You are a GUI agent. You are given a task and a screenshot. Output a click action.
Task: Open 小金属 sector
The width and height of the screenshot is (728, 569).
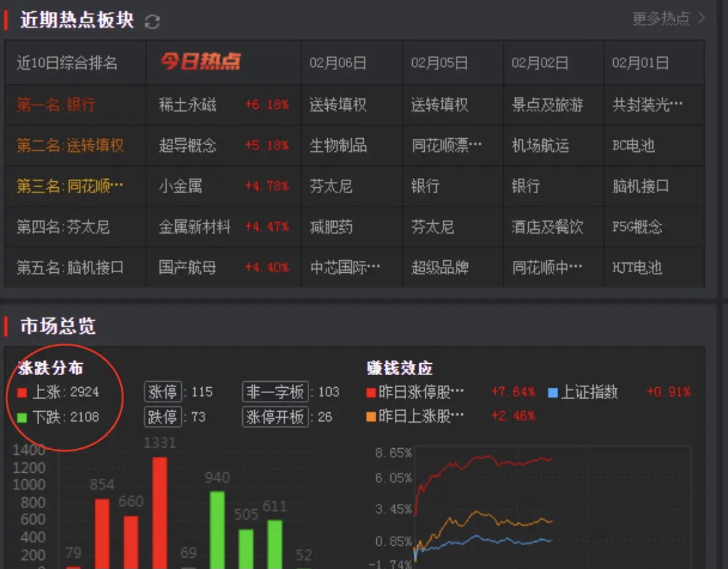tap(181, 187)
